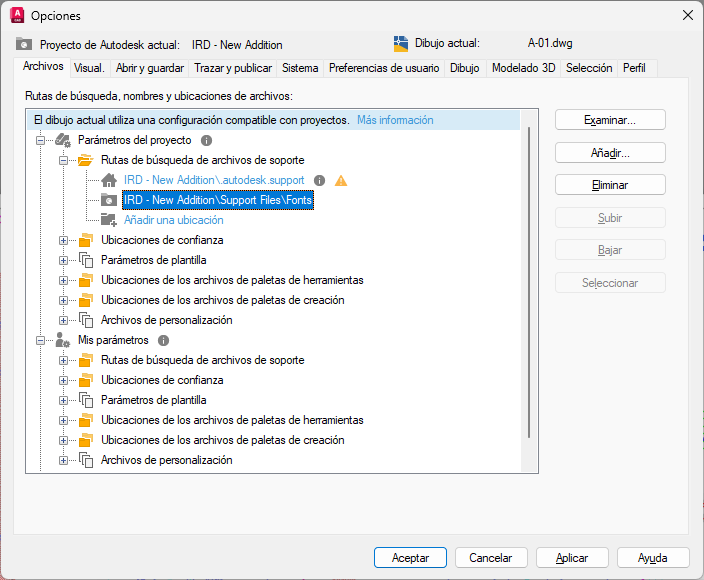Click folder icon of Mis parámetros Ubicaciones de confianza
This screenshot has height=580, width=704.
click(86, 380)
